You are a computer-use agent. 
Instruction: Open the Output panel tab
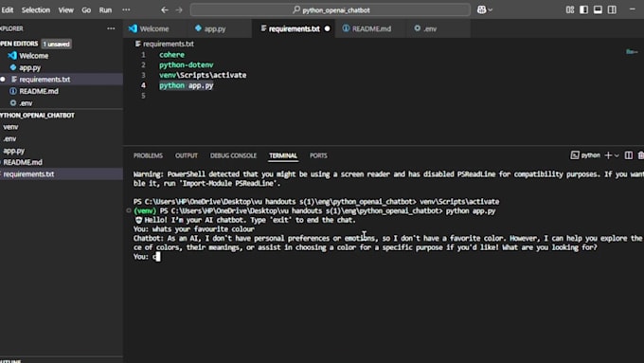tap(187, 155)
